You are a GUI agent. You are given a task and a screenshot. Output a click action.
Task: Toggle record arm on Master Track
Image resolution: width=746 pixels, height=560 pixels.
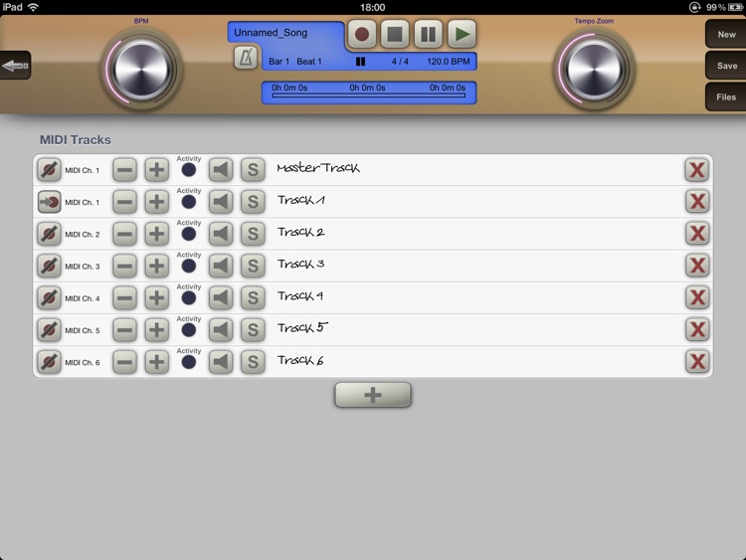[50, 170]
